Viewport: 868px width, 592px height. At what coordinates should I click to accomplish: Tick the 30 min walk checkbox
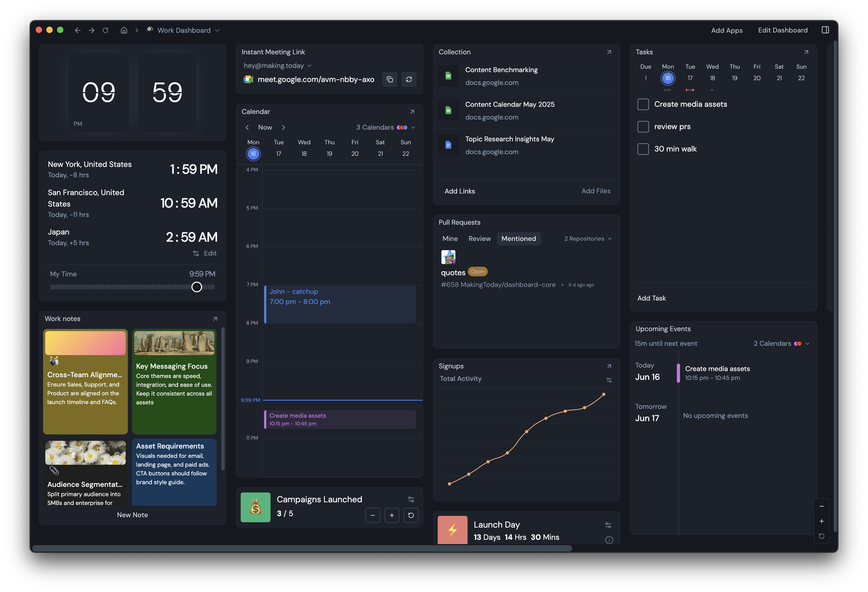point(643,149)
